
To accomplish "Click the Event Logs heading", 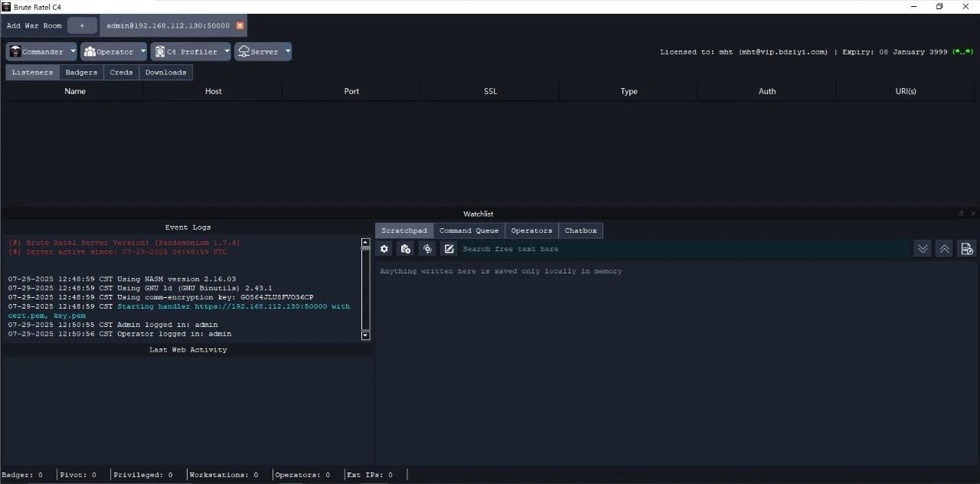I will (188, 227).
